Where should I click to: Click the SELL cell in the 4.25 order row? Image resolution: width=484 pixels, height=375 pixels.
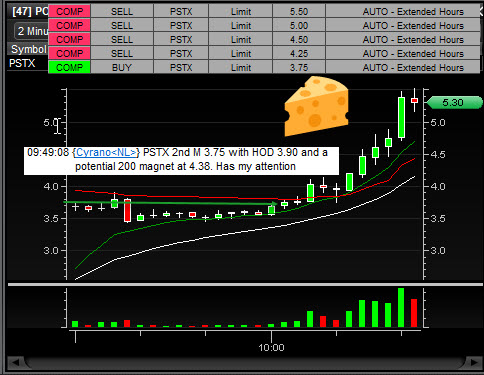click(x=122, y=53)
